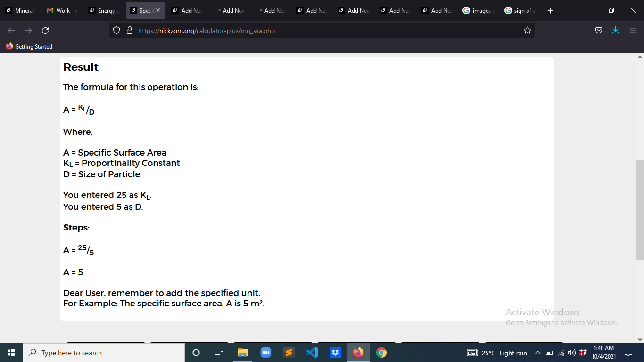Click the page scrollbar up arrow

pos(640,57)
